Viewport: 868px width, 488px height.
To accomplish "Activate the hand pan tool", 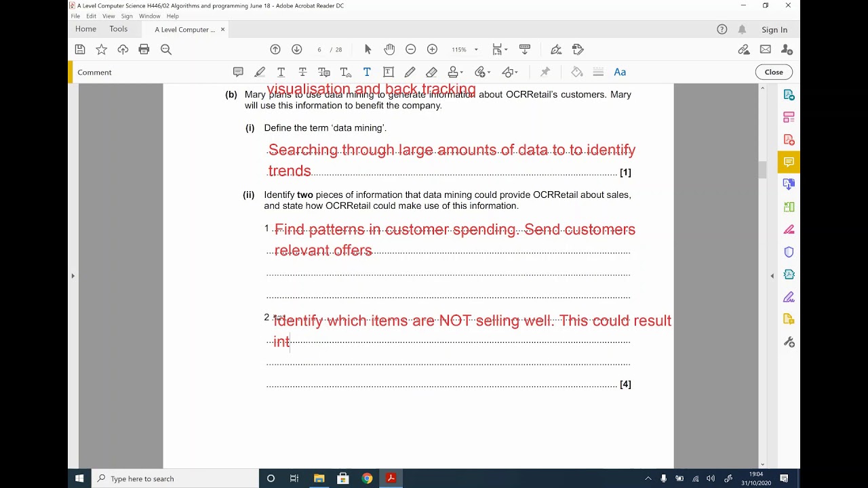I will tap(389, 49).
